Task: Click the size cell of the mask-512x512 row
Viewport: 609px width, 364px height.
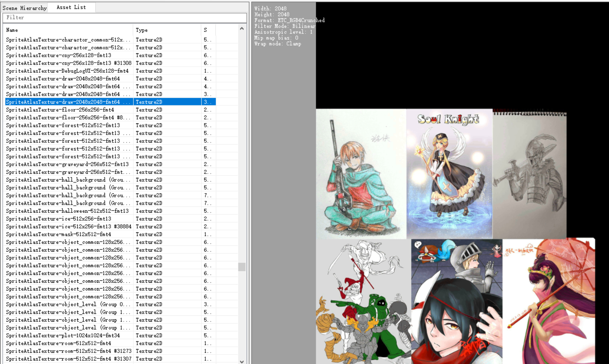Action: [x=208, y=234]
